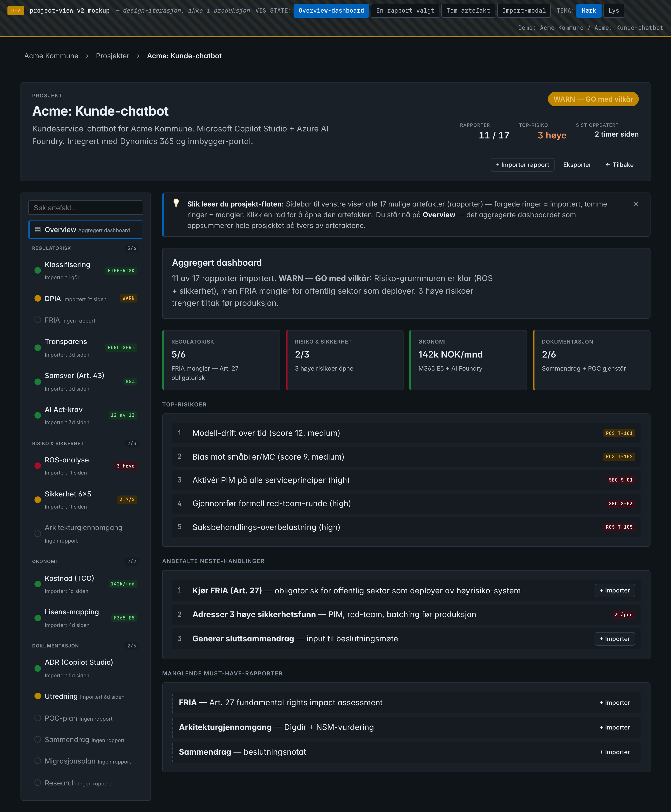Select the Lys theme

[x=613, y=10]
